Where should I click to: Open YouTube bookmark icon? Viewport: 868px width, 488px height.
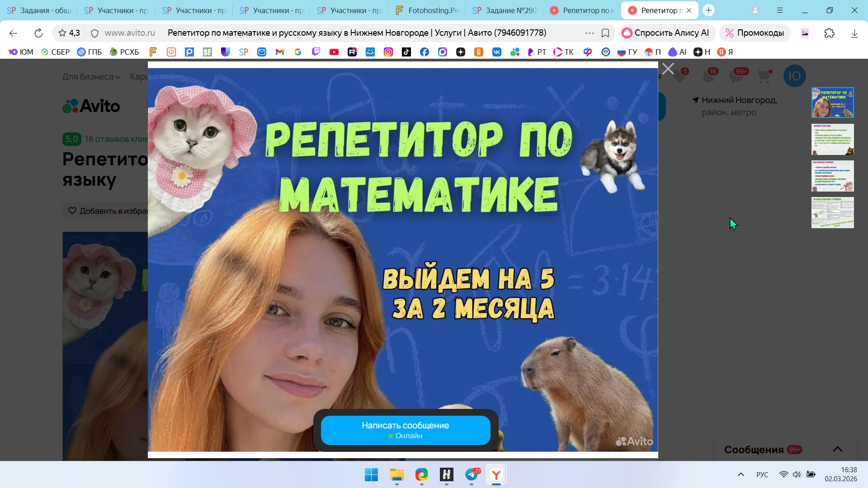pos(334,52)
